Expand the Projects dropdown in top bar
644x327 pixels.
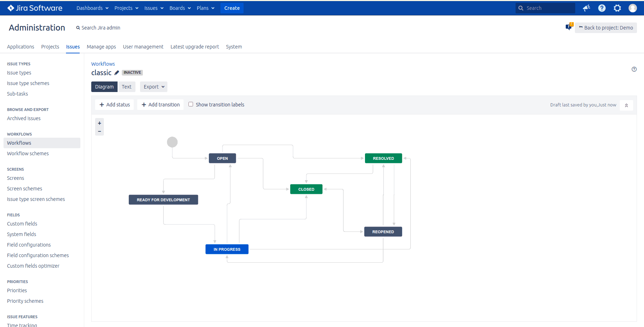126,8
